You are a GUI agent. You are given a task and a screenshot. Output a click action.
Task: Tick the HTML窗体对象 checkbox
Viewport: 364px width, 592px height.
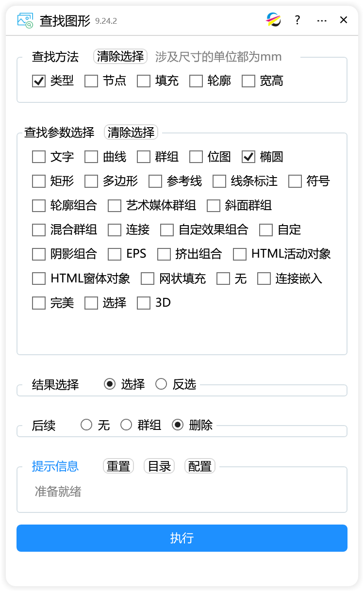click(x=39, y=279)
